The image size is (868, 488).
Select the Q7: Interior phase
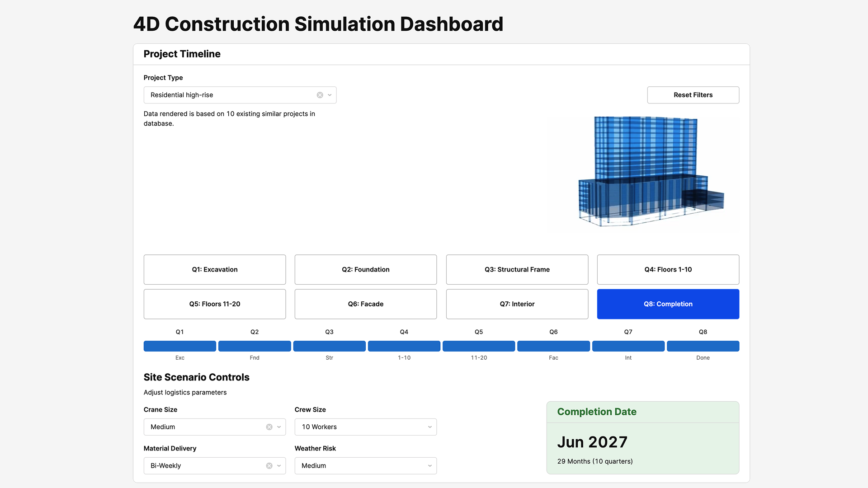tap(517, 304)
